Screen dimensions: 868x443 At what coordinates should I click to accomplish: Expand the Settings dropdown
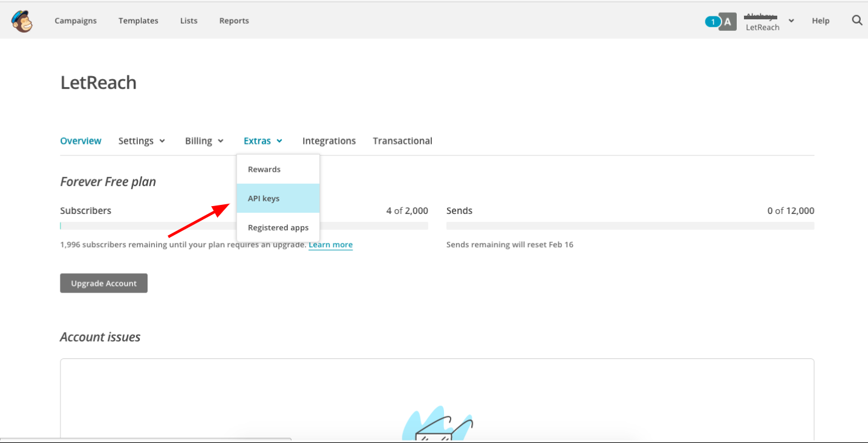coord(142,141)
